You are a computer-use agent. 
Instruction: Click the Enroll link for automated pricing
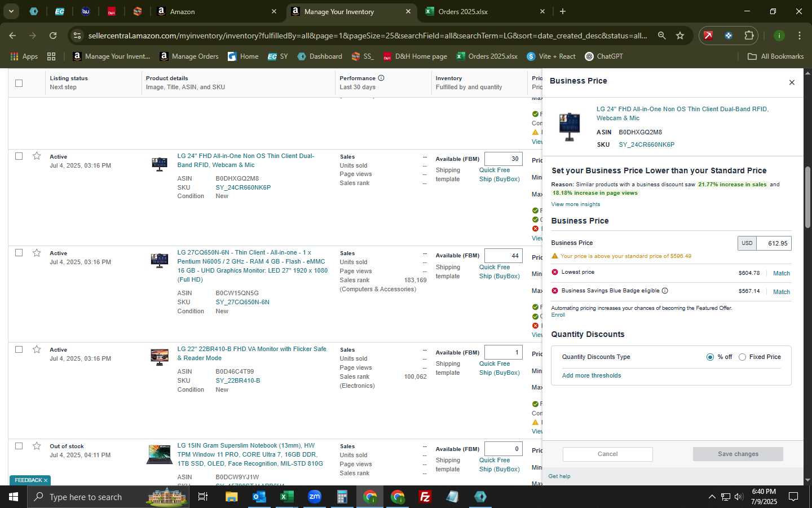558,315
